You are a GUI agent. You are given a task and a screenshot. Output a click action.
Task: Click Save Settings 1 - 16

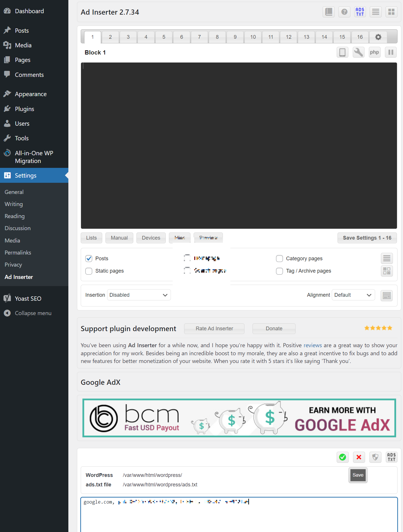(367, 238)
